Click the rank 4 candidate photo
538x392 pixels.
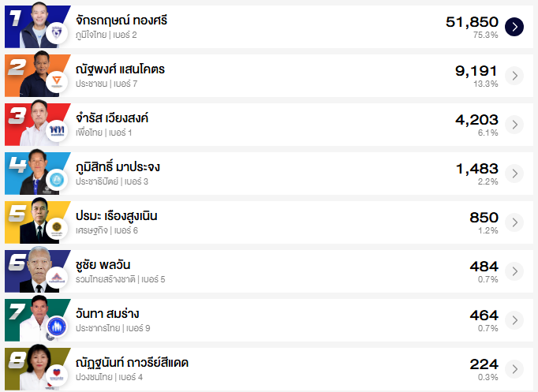[x=34, y=172]
